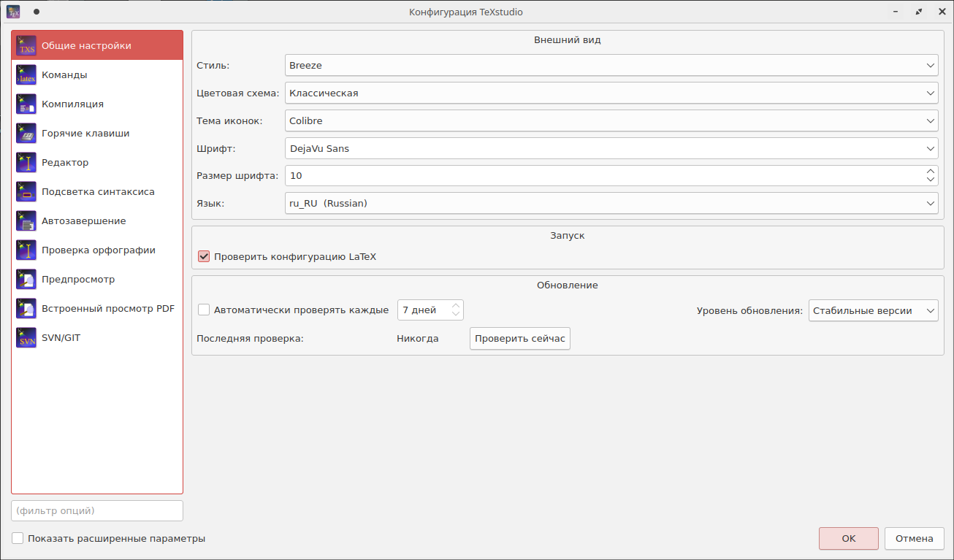Select Общие настройки in the sidebar

pyautogui.click(x=97, y=45)
